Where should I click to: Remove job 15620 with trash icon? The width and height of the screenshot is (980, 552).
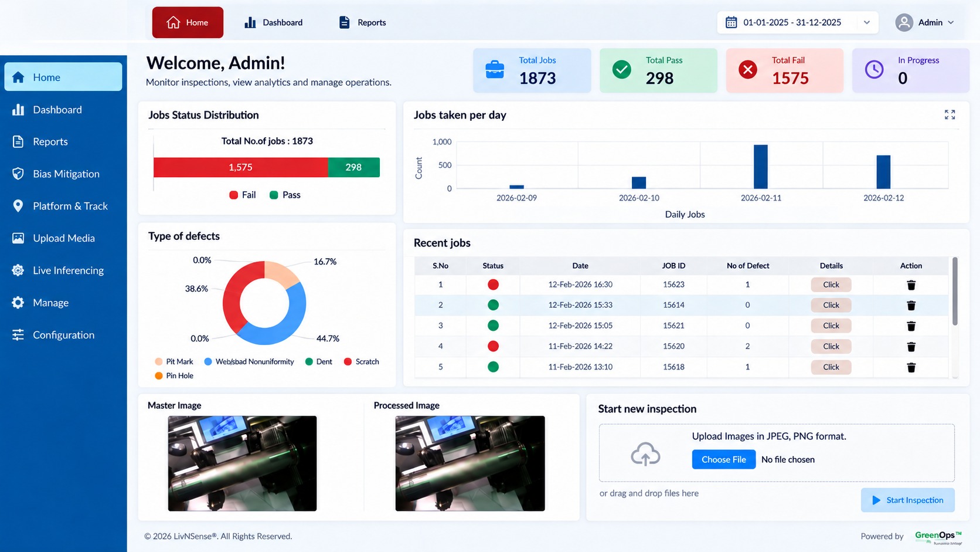(911, 347)
